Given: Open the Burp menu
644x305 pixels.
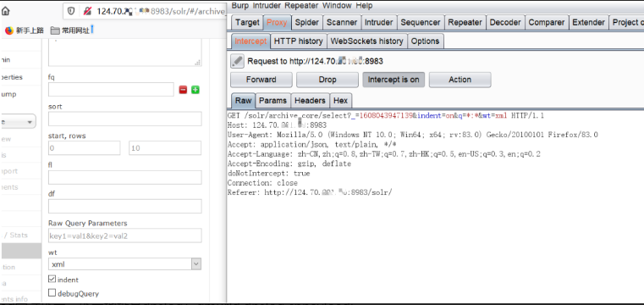Looking at the screenshot, I should [240, 5].
